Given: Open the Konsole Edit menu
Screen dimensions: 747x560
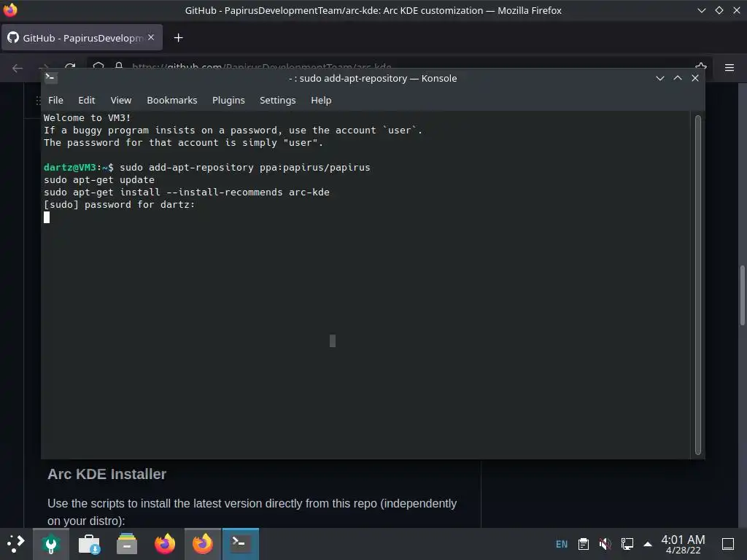Looking at the screenshot, I should point(87,101).
